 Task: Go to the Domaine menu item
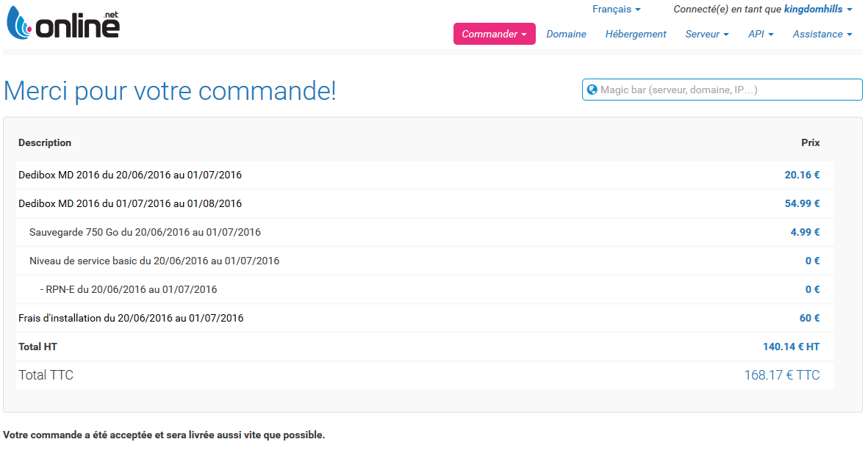[x=566, y=34]
